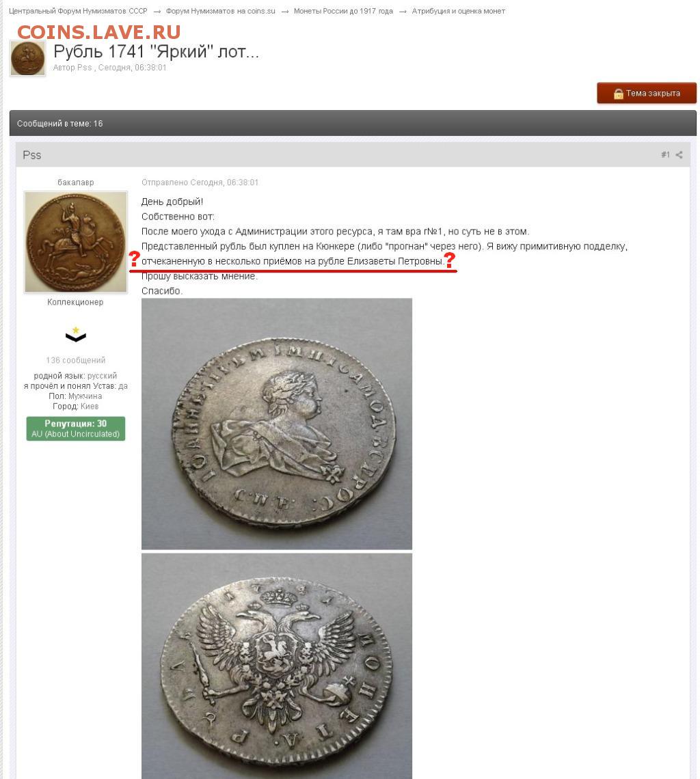Open Атрибуция и оценка монет breadcrumb
This screenshot has height=779, width=700.
tap(459, 11)
